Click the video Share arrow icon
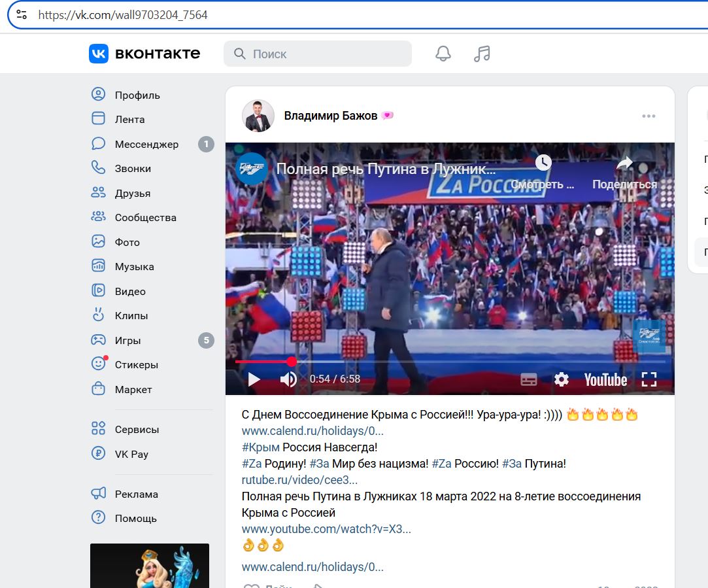Image resolution: width=708 pixels, height=588 pixels. click(624, 163)
